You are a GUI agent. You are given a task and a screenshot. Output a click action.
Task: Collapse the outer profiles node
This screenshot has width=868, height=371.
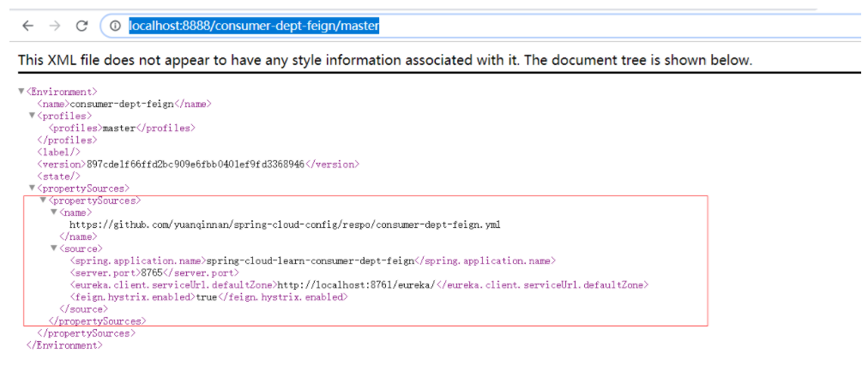(32, 116)
